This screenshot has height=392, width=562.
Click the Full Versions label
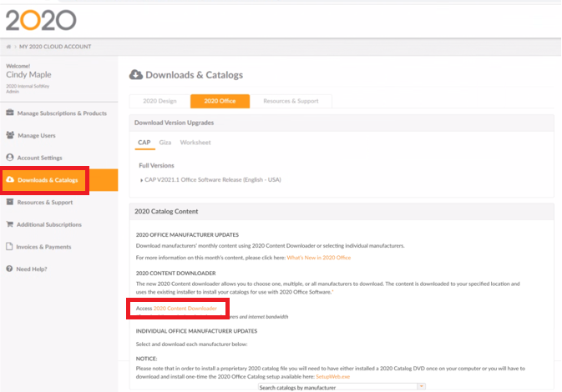tap(157, 165)
